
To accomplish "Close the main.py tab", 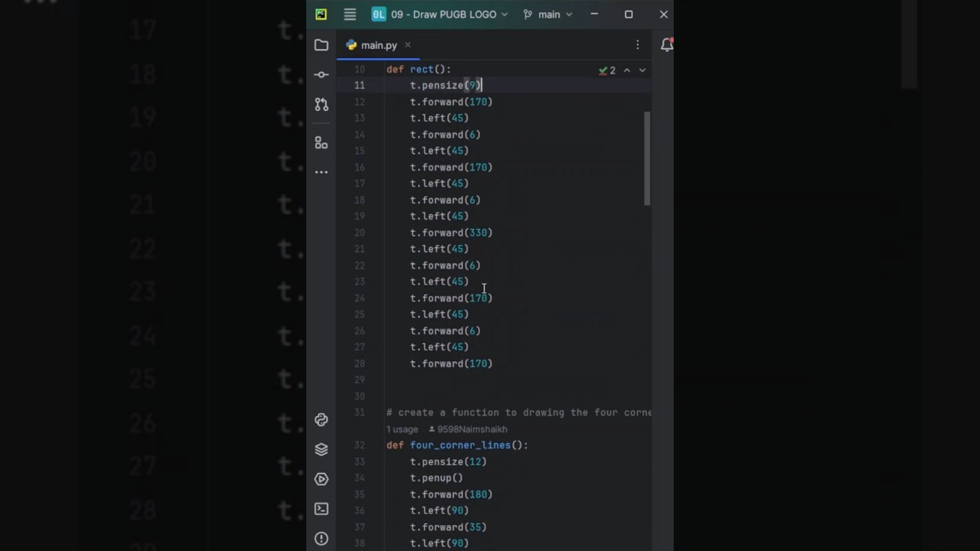I will tap(407, 45).
